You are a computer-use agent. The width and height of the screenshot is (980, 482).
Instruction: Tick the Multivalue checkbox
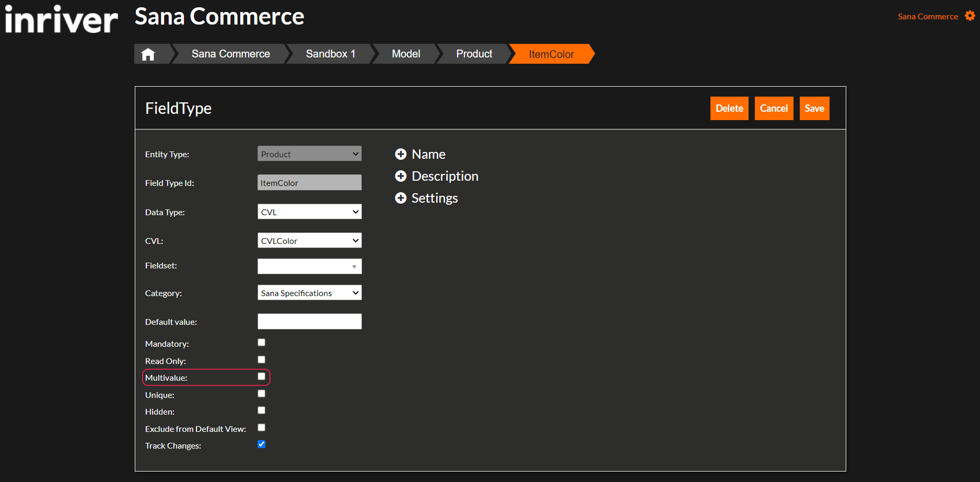[x=261, y=377]
